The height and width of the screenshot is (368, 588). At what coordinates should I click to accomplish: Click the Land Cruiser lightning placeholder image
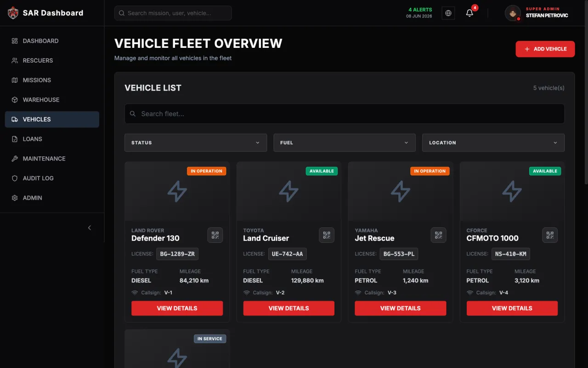pyautogui.click(x=288, y=191)
